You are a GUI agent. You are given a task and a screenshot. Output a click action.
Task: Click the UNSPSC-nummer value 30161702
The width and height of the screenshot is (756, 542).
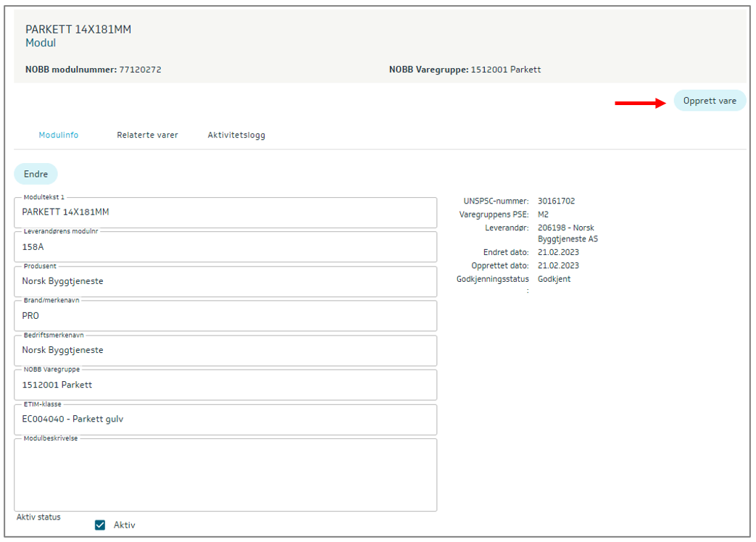(556, 201)
